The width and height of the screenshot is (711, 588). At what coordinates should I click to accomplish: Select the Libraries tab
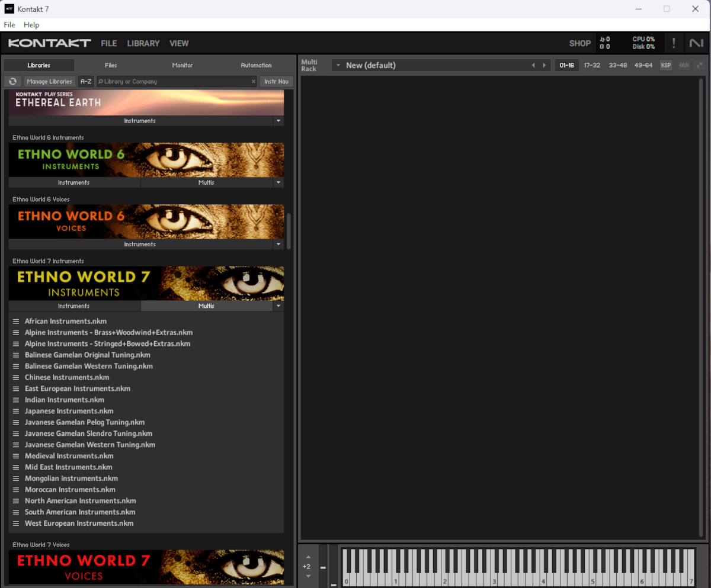click(x=39, y=65)
